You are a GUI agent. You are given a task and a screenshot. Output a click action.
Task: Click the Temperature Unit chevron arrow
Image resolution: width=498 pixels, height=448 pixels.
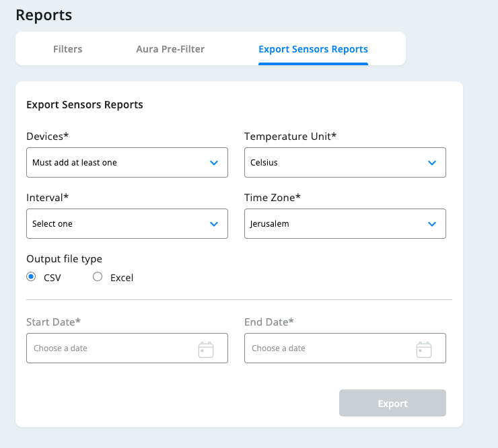(432, 163)
